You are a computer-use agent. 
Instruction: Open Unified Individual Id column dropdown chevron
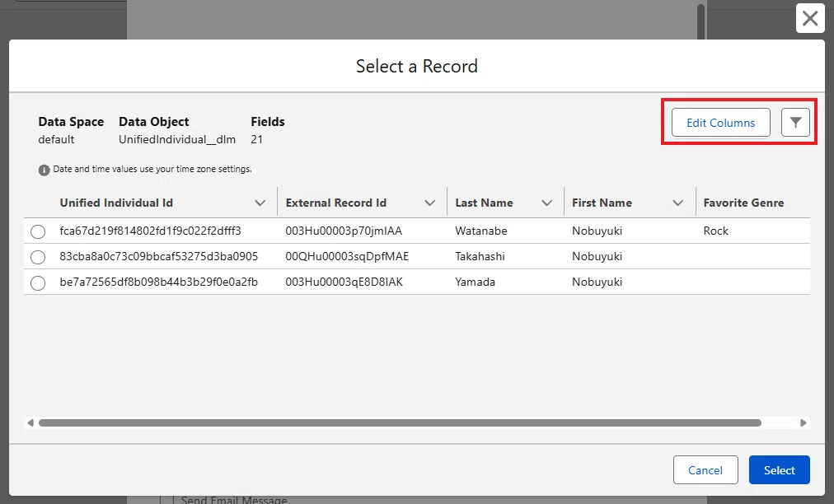(260, 203)
